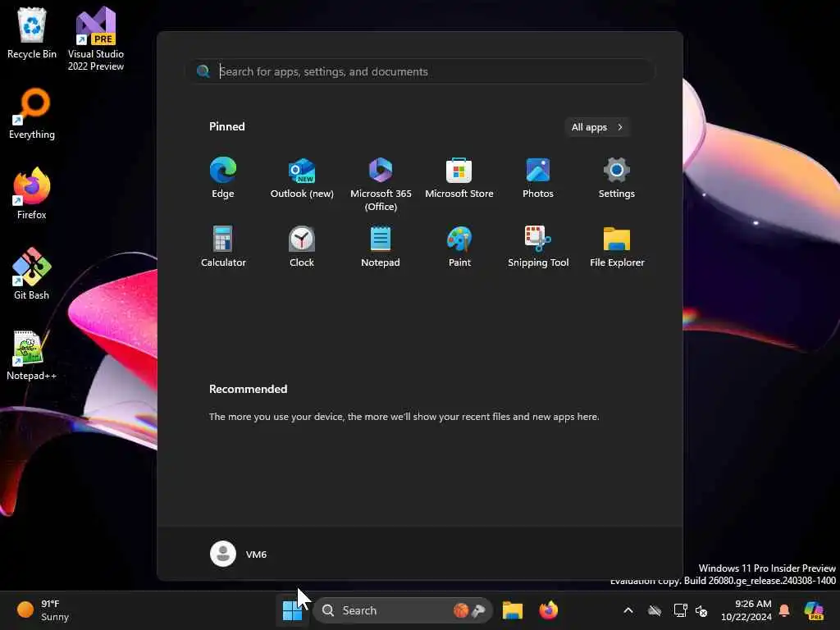The width and height of the screenshot is (840, 630).
Task: Open Edge from pinned apps
Action: coord(223,178)
